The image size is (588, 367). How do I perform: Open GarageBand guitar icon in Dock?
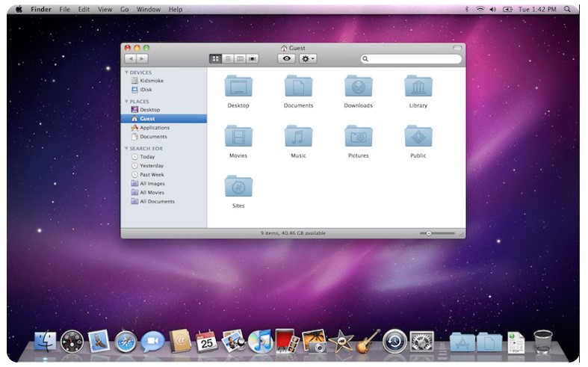click(368, 341)
